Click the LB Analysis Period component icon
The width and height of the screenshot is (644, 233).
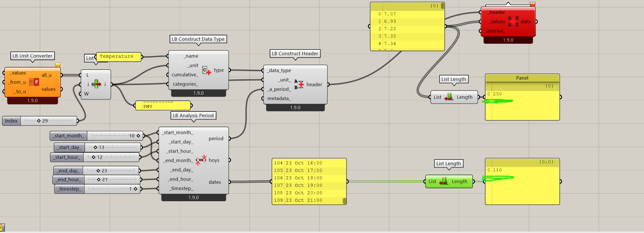pos(201,160)
